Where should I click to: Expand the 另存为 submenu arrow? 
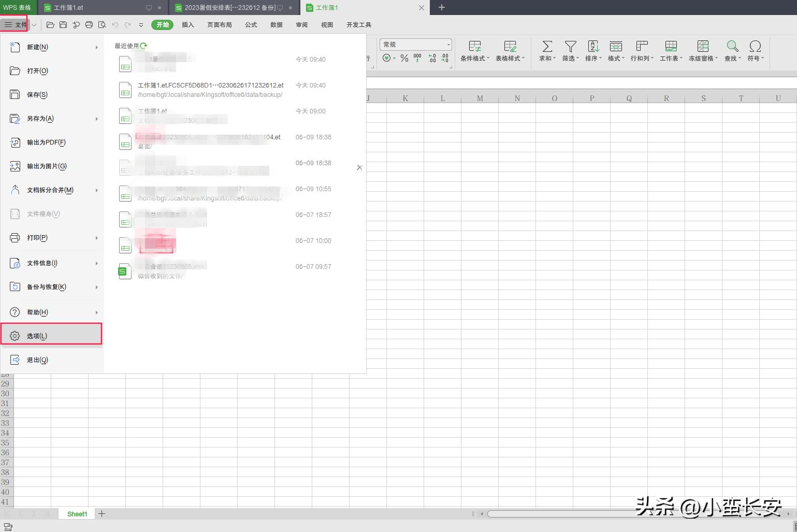96,119
